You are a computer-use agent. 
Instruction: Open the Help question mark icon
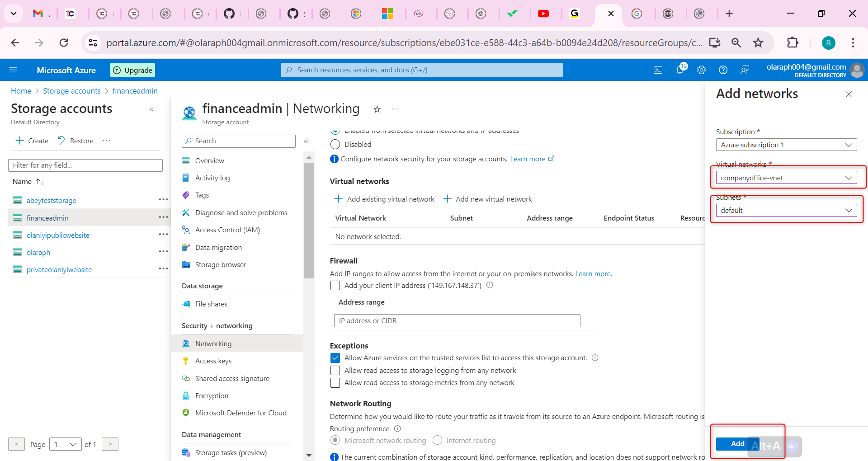723,70
